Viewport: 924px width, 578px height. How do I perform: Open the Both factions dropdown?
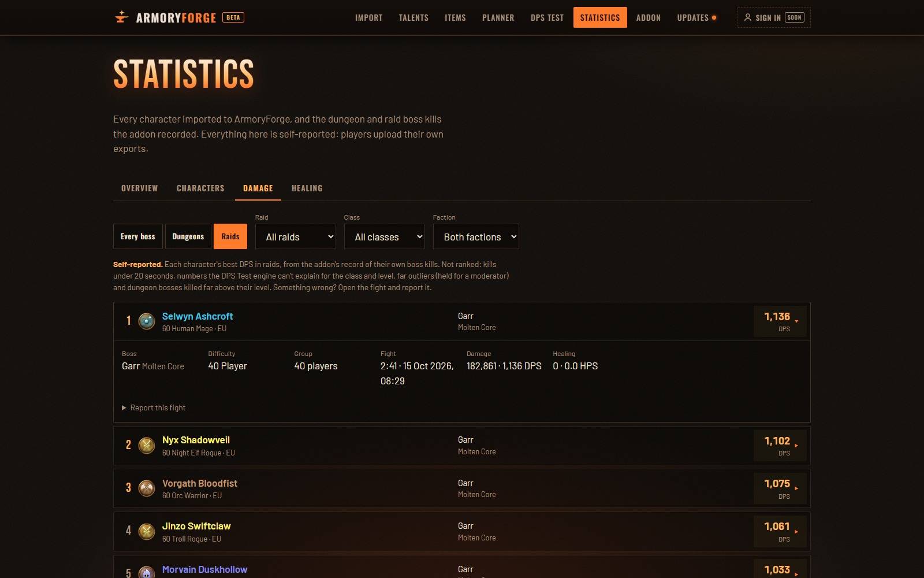tap(476, 236)
